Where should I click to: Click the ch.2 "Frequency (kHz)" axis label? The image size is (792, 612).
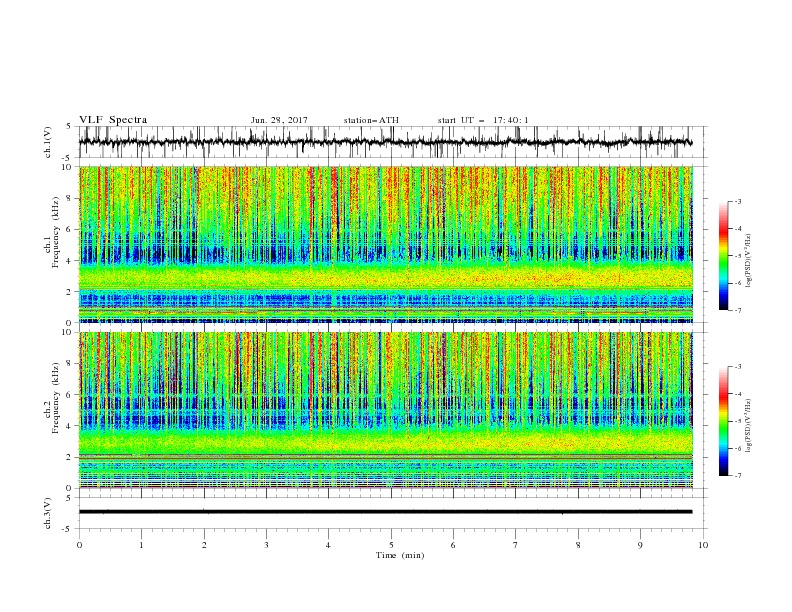tap(56, 398)
